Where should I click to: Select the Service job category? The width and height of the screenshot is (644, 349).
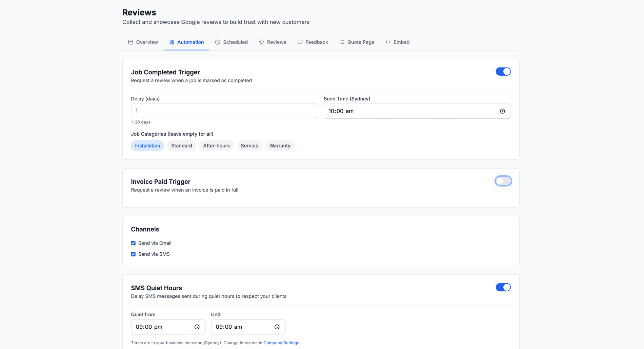pyautogui.click(x=249, y=146)
